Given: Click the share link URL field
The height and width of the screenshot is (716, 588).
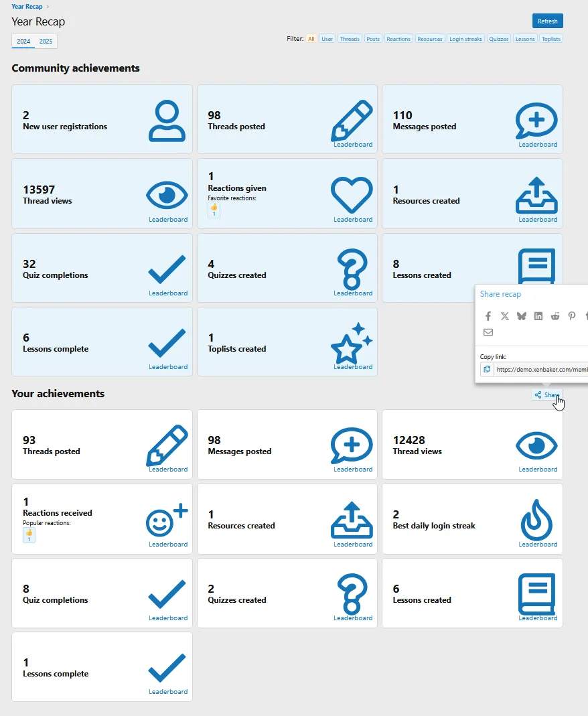Looking at the screenshot, I should click(x=540, y=369).
